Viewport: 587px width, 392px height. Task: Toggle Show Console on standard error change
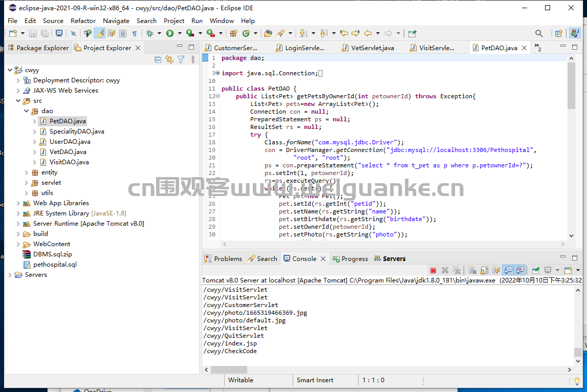(x=520, y=270)
